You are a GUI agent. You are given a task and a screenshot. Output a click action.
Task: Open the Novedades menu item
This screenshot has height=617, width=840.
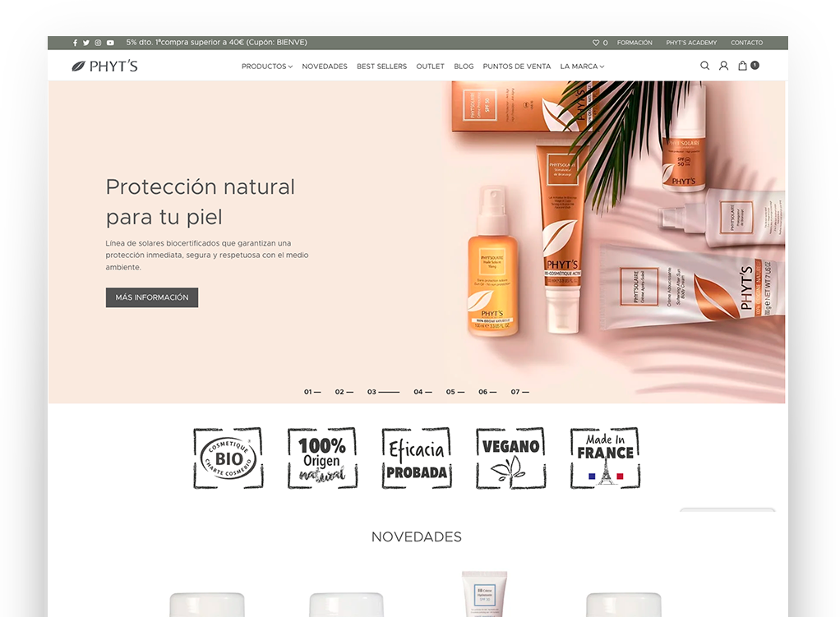pyautogui.click(x=325, y=67)
